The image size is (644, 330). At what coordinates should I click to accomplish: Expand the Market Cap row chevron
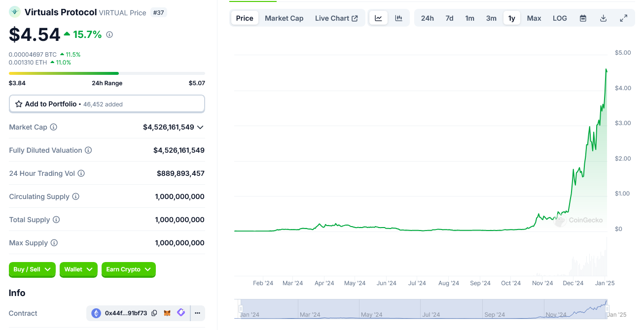tap(200, 127)
